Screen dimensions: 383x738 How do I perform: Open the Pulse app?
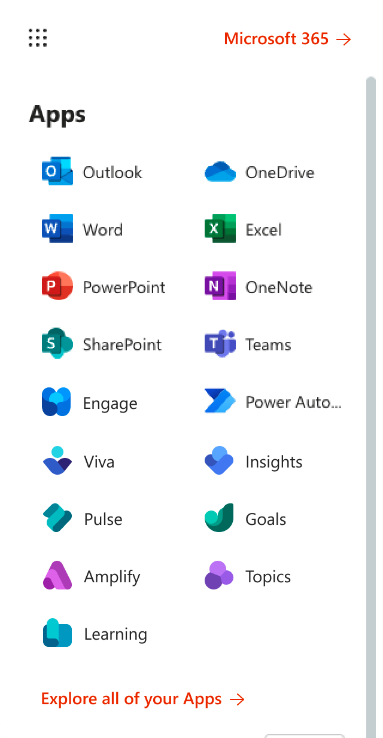83,518
